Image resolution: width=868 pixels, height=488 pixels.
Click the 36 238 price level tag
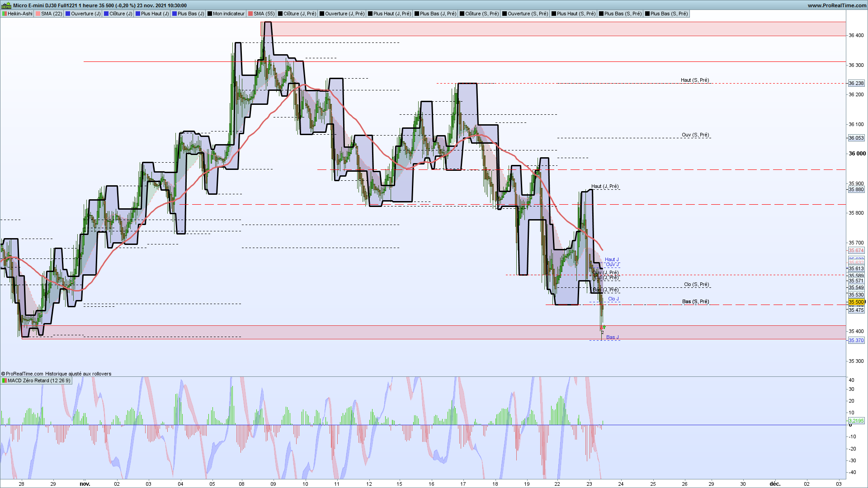tap(856, 83)
